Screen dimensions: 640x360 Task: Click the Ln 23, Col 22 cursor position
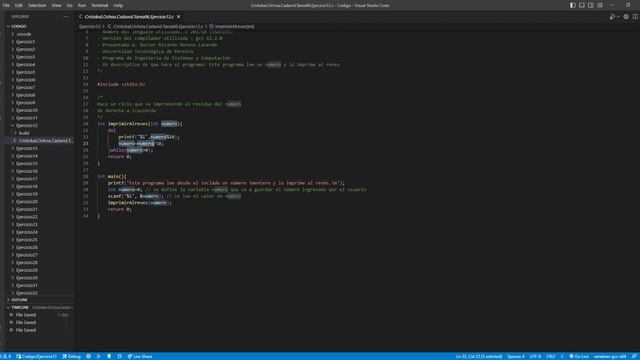click(x=478, y=356)
